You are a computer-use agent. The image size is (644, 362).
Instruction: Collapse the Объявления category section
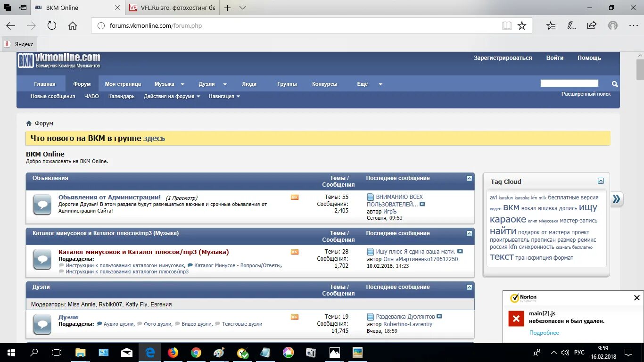(469, 178)
